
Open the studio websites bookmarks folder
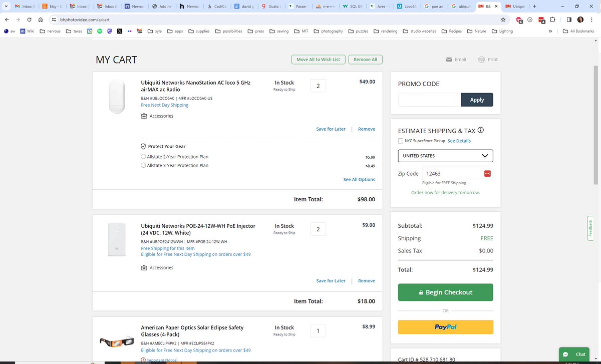pos(419,31)
